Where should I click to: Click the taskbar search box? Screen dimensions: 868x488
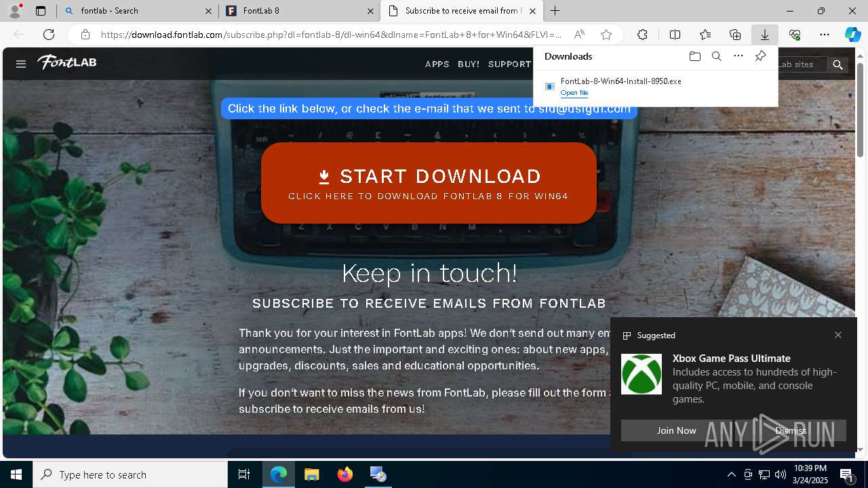pos(130,474)
